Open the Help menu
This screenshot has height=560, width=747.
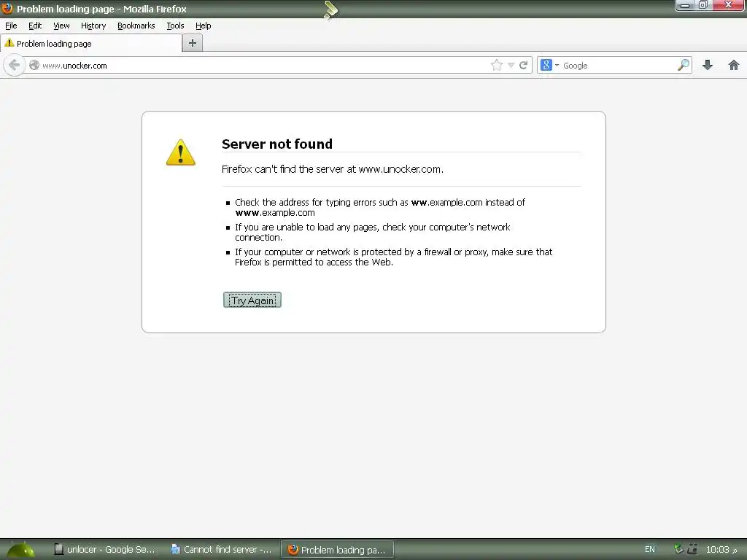[204, 26]
